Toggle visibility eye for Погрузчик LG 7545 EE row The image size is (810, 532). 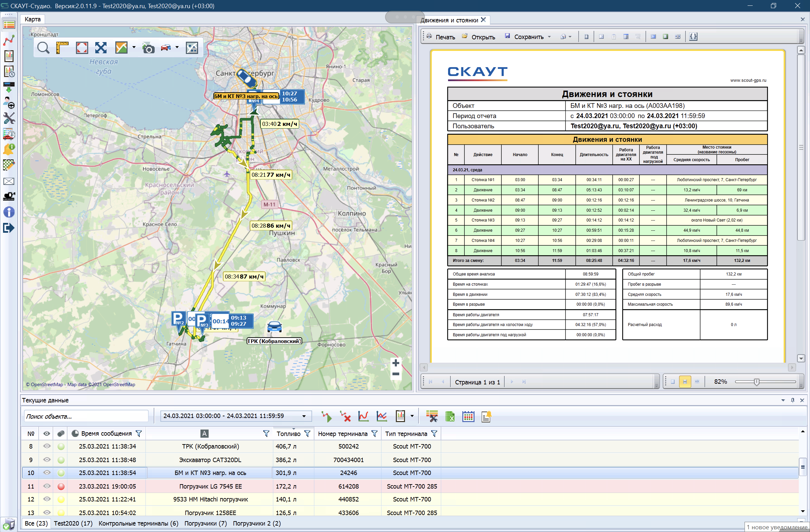click(x=47, y=487)
